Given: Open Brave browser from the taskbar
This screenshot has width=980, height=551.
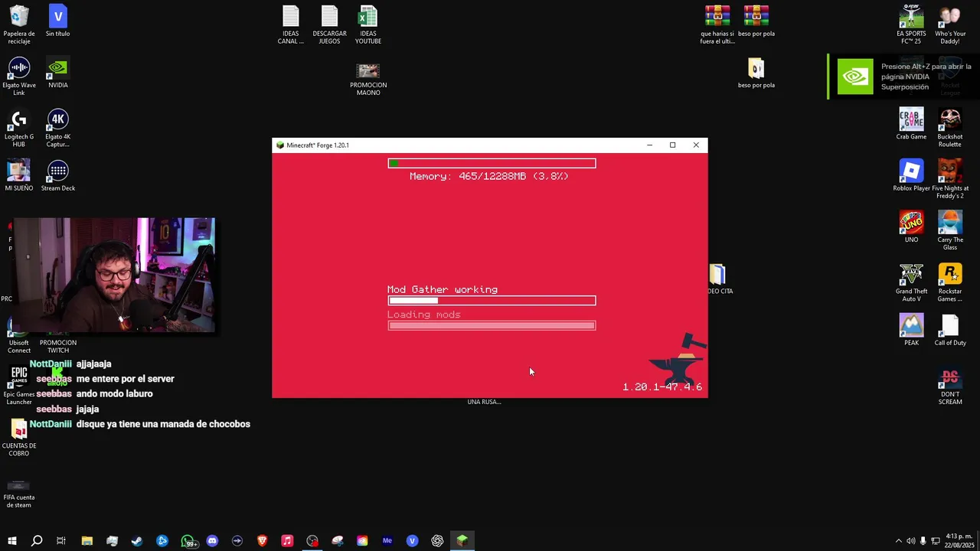Looking at the screenshot, I should [x=263, y=541].
